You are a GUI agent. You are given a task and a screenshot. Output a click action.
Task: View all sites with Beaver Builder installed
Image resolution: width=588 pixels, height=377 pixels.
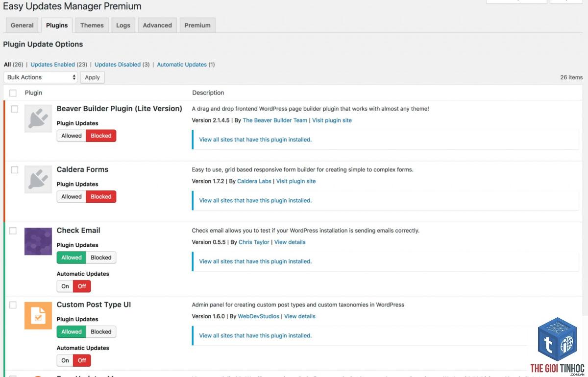click(255, 140)
